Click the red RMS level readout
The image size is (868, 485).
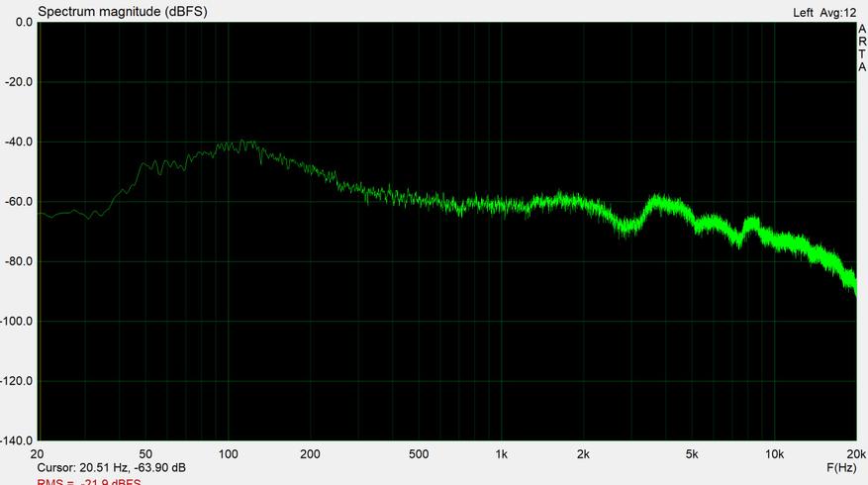(88, 482)
